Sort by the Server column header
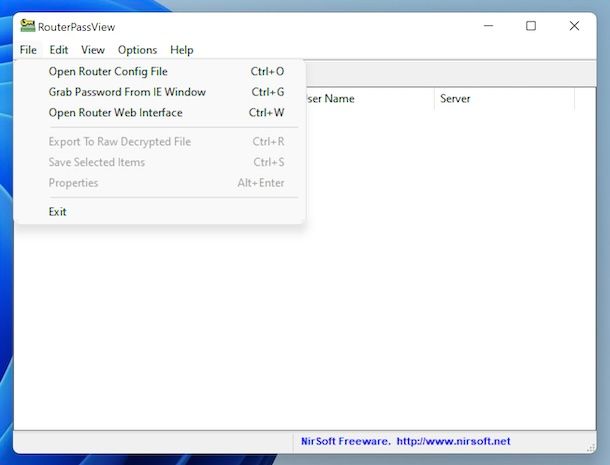Viewport: 610px width, 465px height. [504, 99]
